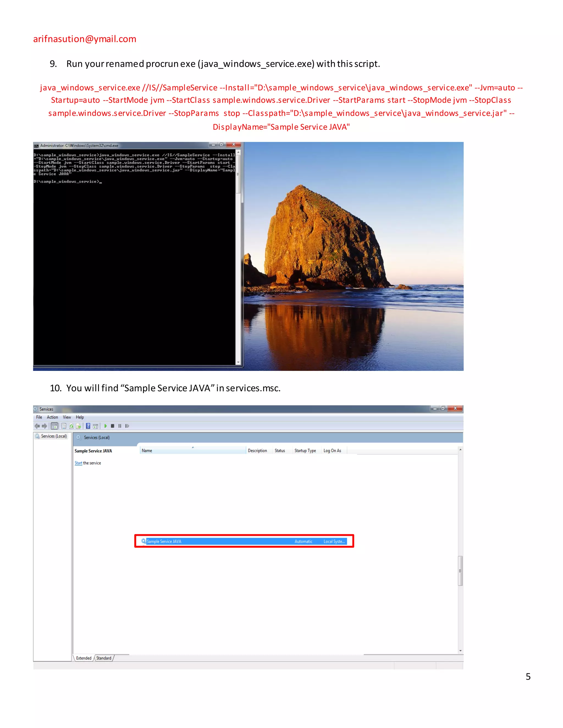This screenshot has width=563, height=728.
Task: Click Automatic startup type in selected row
Action: (x=303, y=541)
